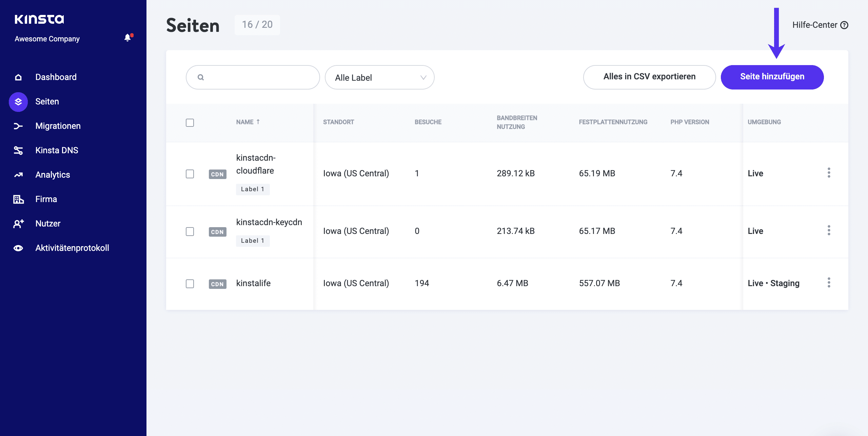868x436 pixels.
Task: Click the Aktivitätenprotokoll eye icon
Action: point(18,248)
